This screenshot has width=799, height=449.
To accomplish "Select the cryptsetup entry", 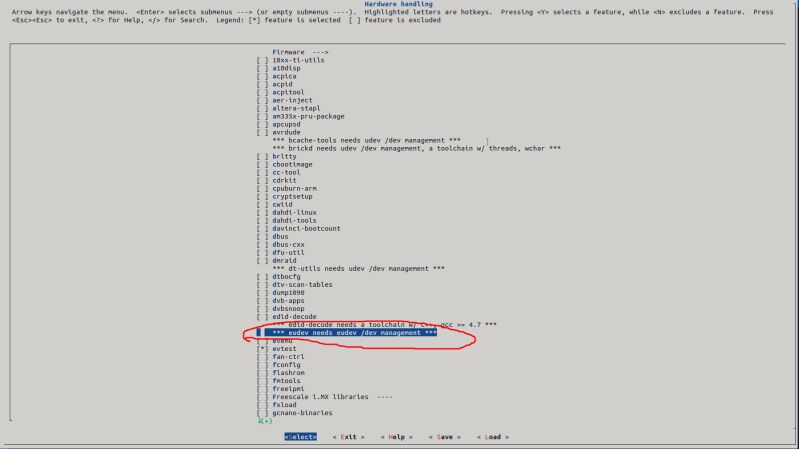I will [x=292, y=197].
